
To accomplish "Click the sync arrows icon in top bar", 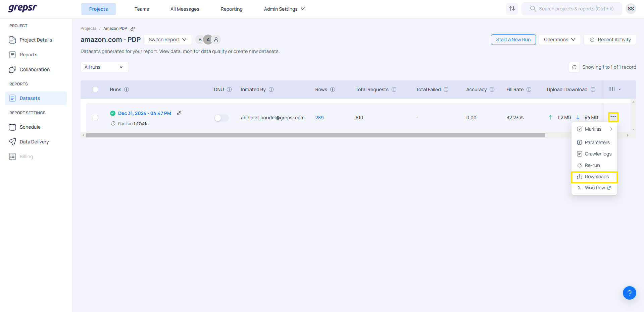I will click(x=512, y=9).
